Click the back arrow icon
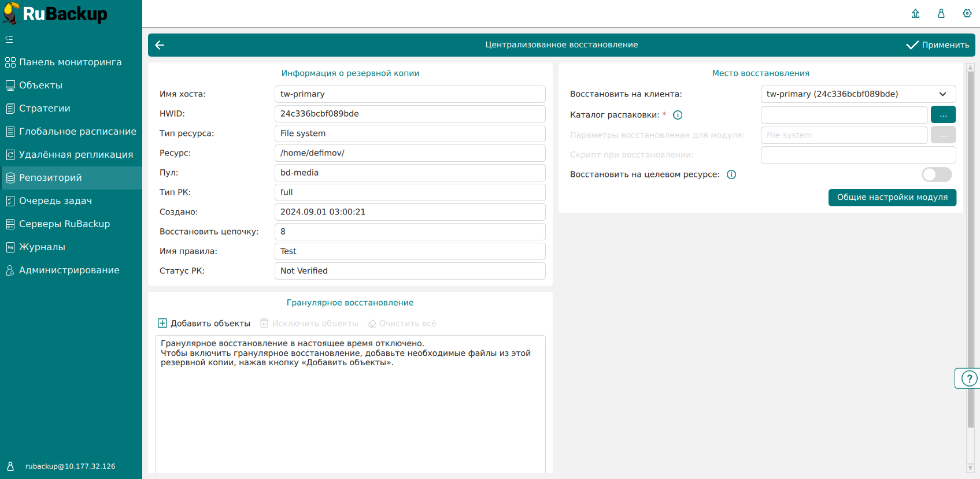Image resolution: width=980 pixels, height=479 pixels. point(160,45)
